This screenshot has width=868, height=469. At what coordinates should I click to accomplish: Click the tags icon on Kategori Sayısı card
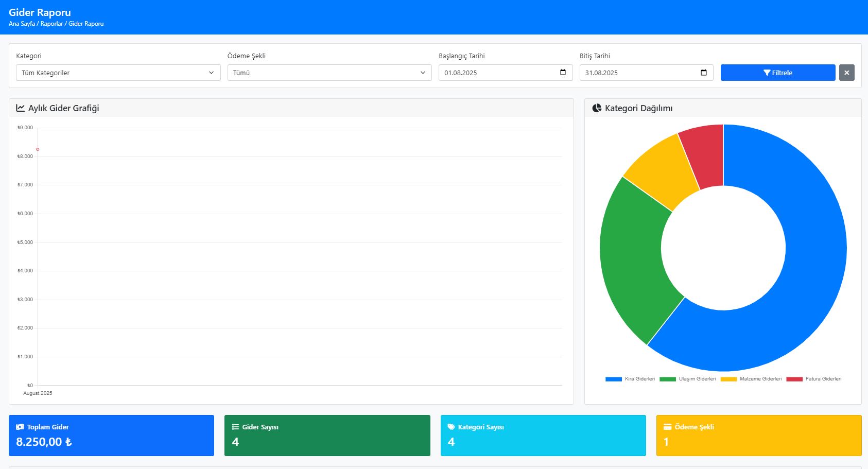click(x=451, y=427)
